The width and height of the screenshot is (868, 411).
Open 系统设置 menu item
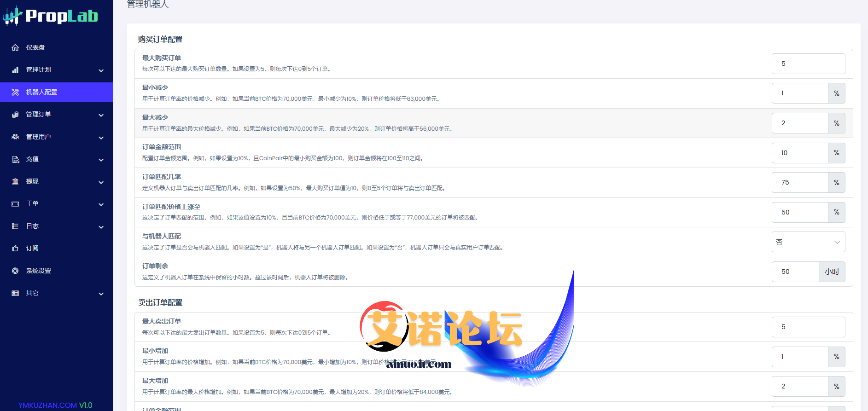57,271
